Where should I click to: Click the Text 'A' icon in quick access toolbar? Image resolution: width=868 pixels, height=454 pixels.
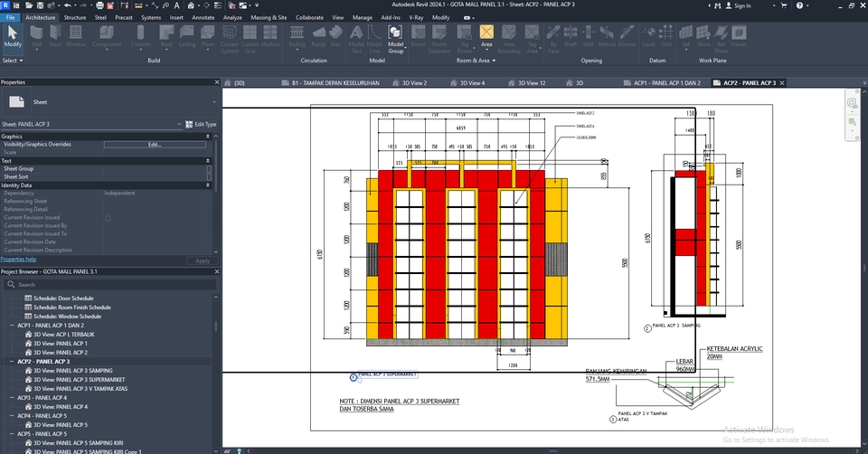click(x=176, y=5)
